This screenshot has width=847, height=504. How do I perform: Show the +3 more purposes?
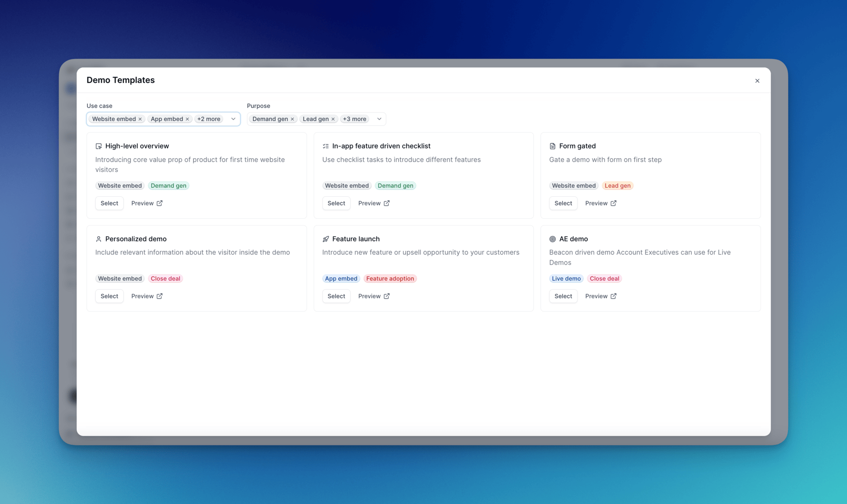click(354, 119)
